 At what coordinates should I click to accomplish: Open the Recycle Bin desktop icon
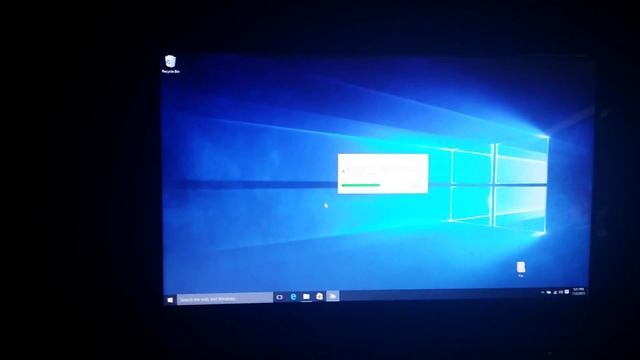(x=171, y=64)
